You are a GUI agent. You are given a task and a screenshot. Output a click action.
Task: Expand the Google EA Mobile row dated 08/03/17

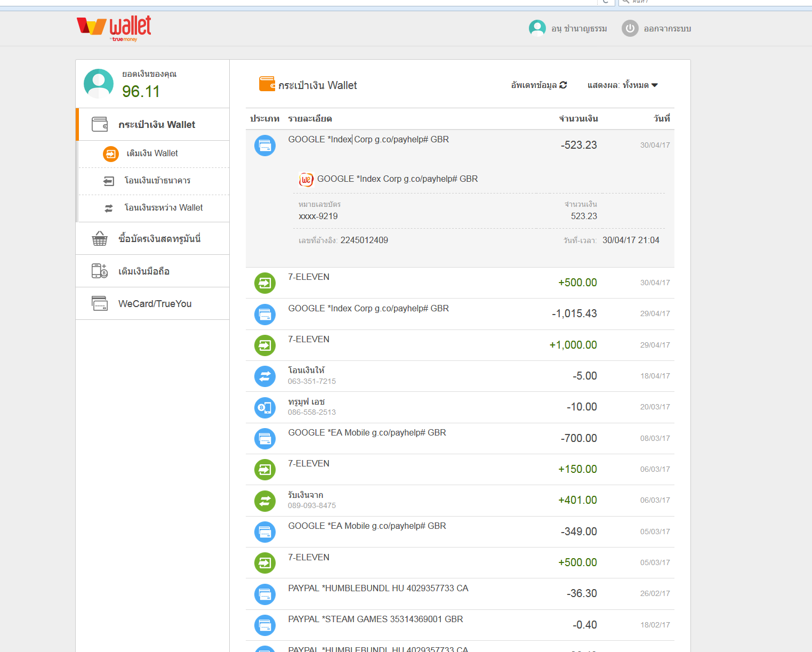460,439
